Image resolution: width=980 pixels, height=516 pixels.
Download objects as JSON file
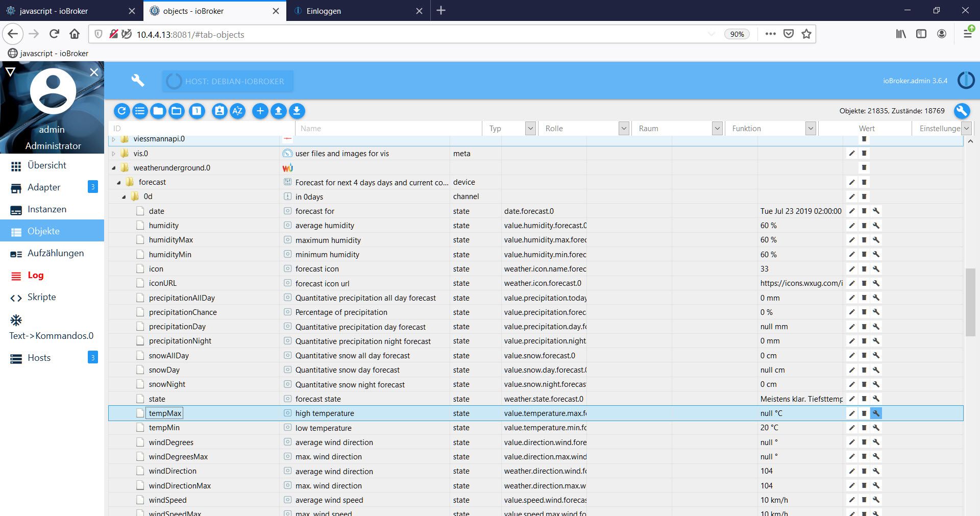coord(297,111)
